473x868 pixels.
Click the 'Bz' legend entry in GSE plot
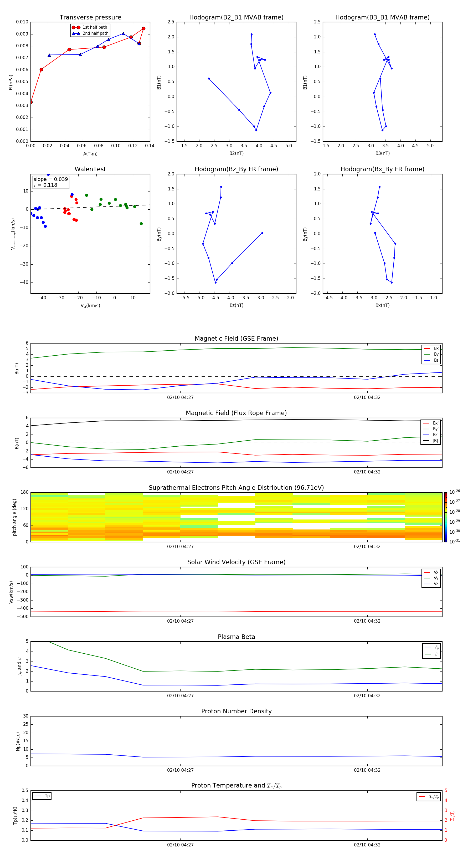pos(431,361)
